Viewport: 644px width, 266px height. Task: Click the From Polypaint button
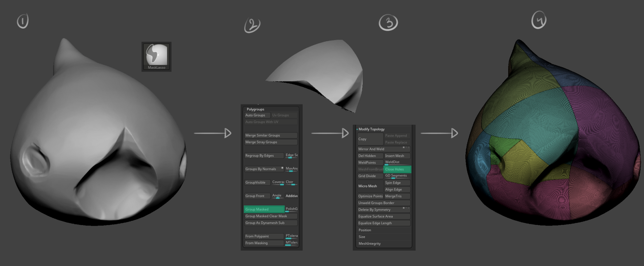coord(264,236)
